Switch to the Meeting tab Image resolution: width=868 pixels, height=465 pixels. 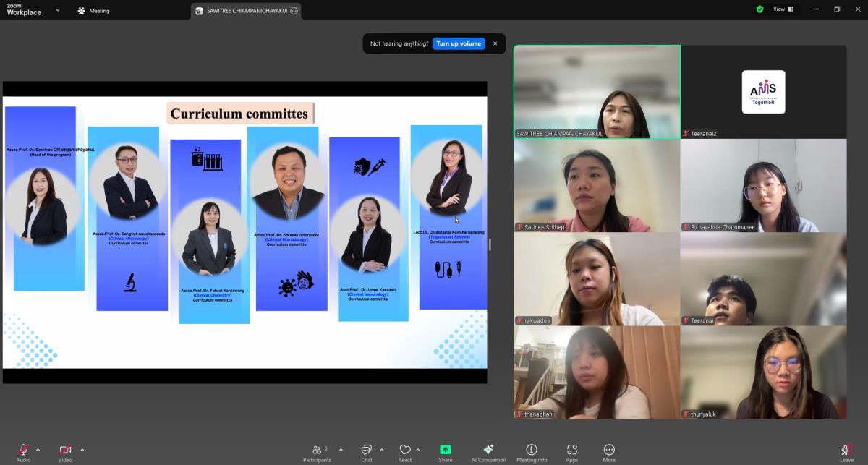(94, 11)
